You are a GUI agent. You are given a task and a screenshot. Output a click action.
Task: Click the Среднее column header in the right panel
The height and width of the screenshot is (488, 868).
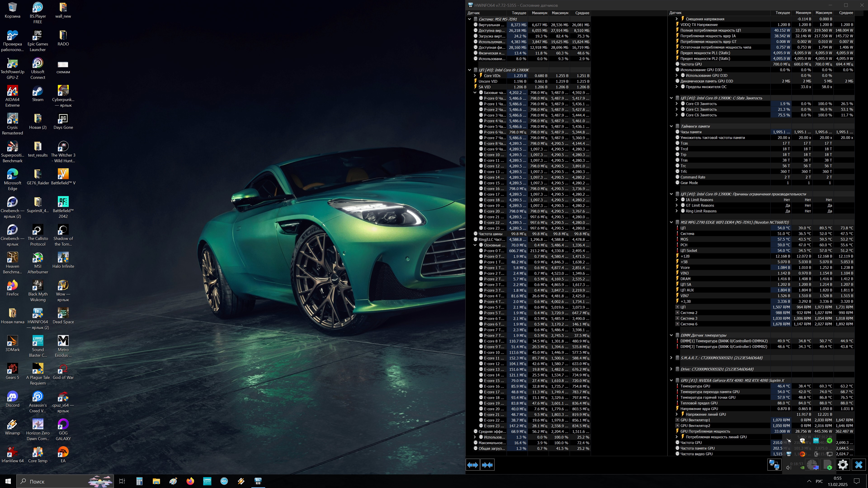[846, 13]
